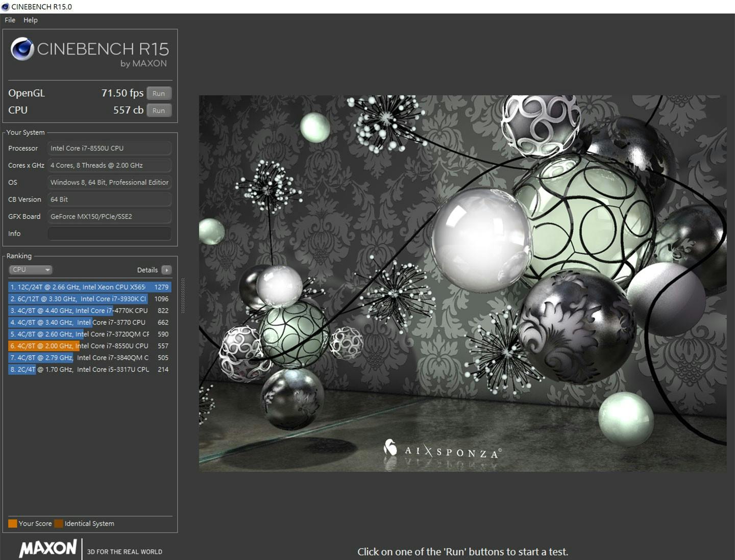Screen dimensions: 735x560
Task: Click the Cinebench logo sphere icon
Action: (x=22, y=49)
